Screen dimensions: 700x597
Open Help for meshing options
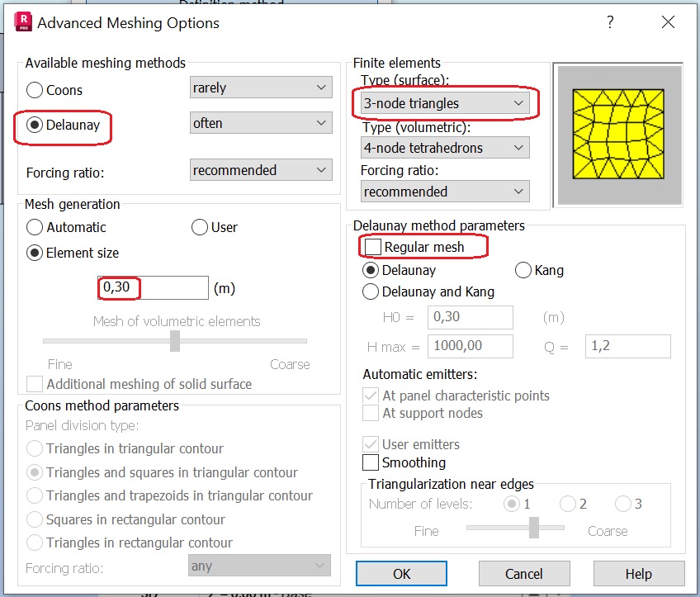click(639, 574)
